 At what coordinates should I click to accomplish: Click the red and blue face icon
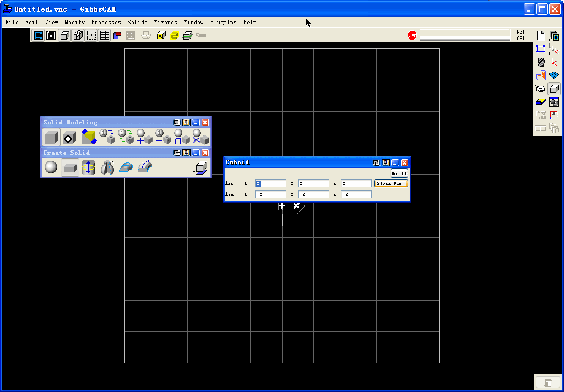117,35
